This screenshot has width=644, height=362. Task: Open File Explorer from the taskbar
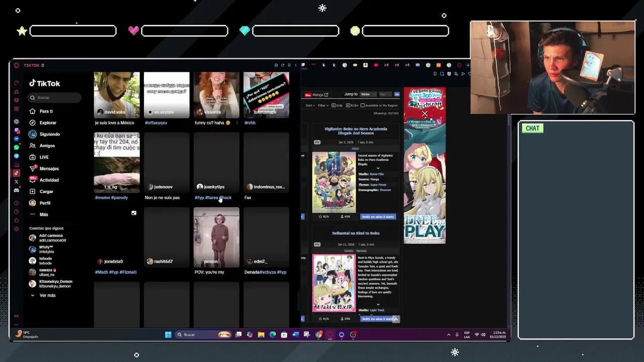[261, 334]
